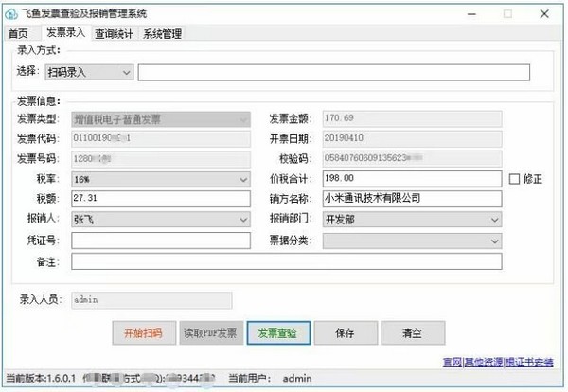Click the 录入人员 field showing admin

click(151, 300)
